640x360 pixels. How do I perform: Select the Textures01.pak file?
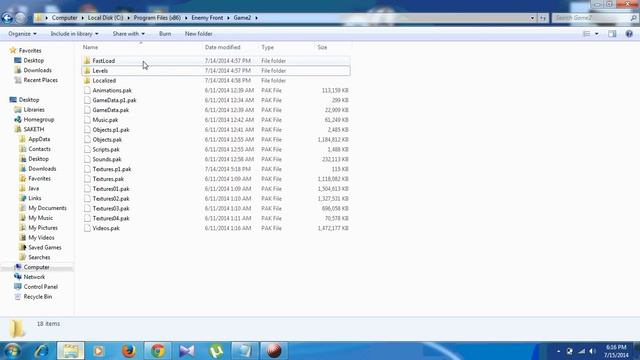click(216, 189)
